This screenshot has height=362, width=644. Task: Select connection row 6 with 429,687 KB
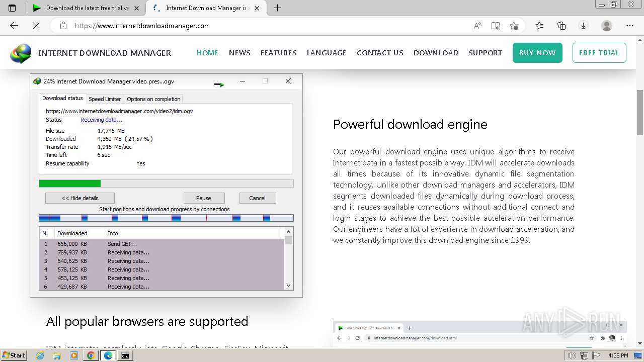(x=162, y=286)
